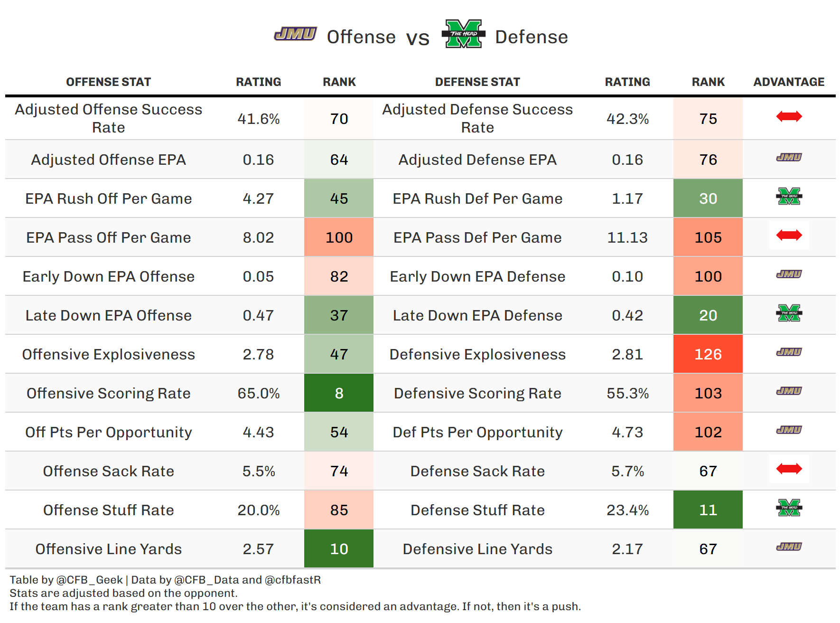
Task: Click the JMU logo in the title
Action: pos(295,34)
